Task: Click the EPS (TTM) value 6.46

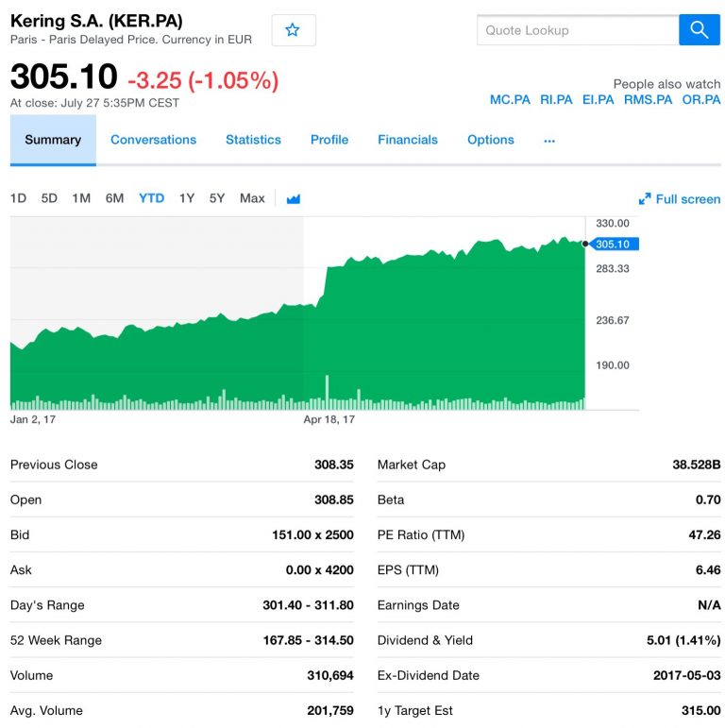Action: click(x=708, y=570)
